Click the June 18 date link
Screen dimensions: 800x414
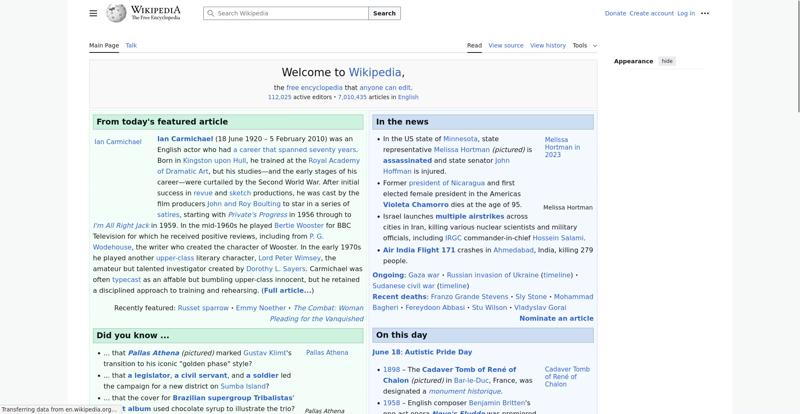(x=388, y=352)
